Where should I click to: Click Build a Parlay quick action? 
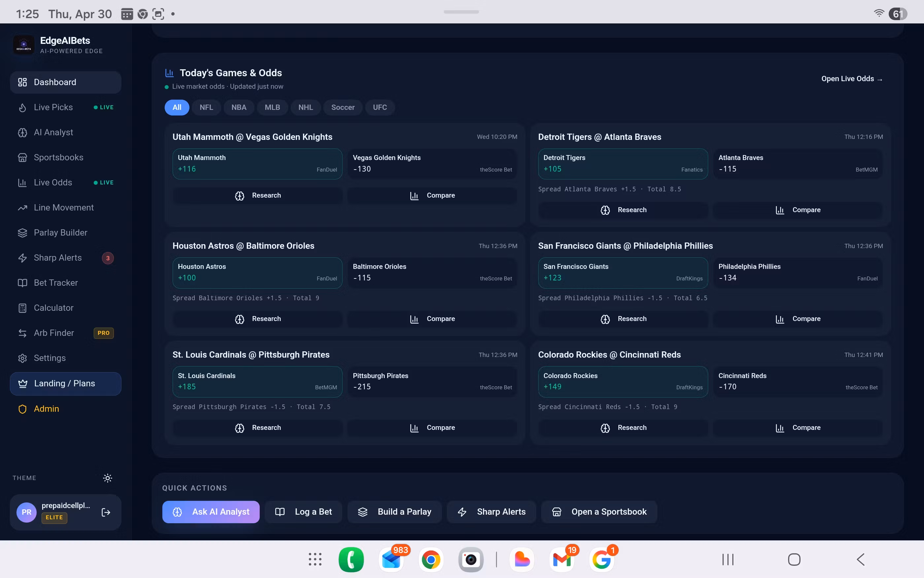[x=395, y=512]
